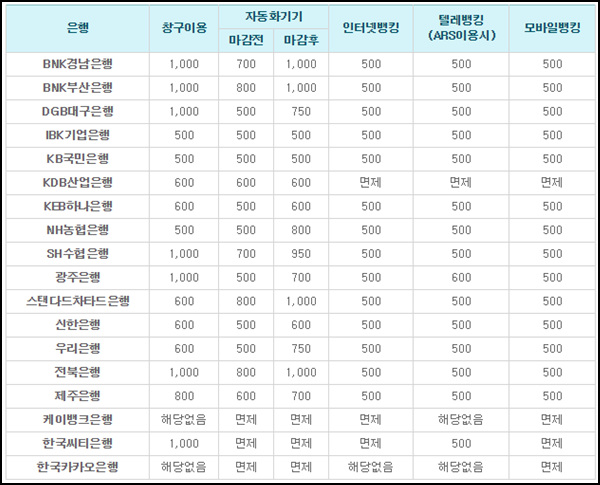Click 제주은행 창구이용 value 800
Screen dimensions: 600x485
tap(184, 396)
